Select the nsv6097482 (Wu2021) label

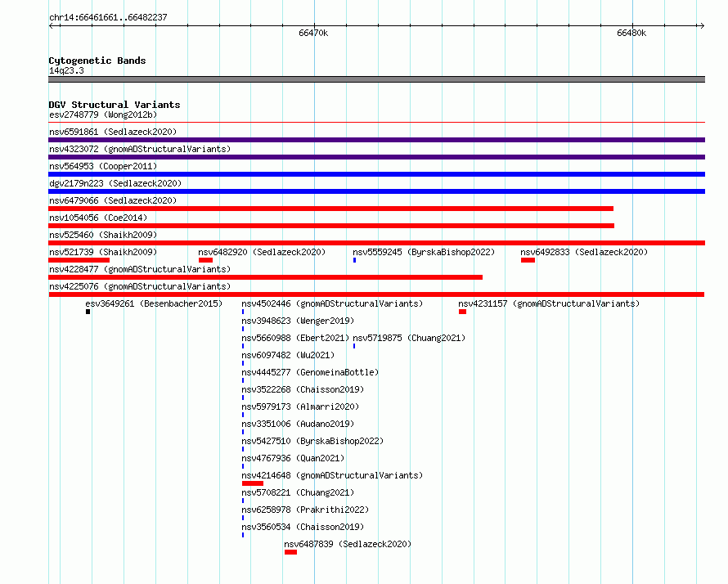coord(288,355)
